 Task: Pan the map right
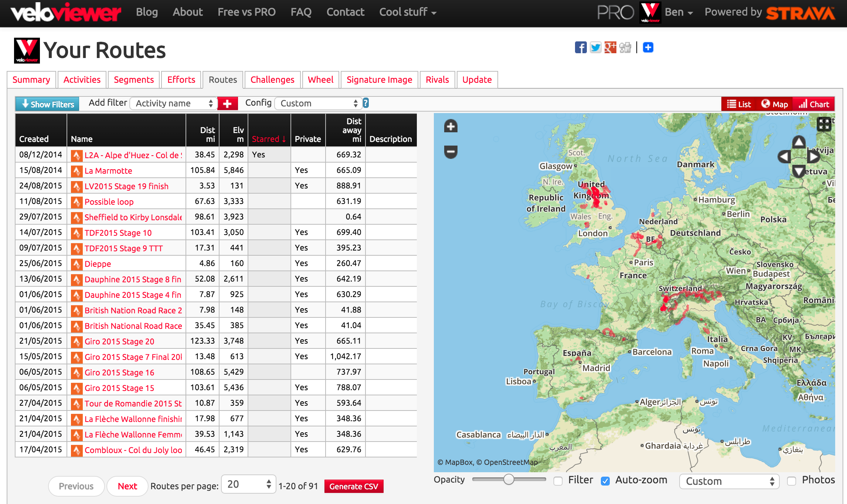click(813, 157)
